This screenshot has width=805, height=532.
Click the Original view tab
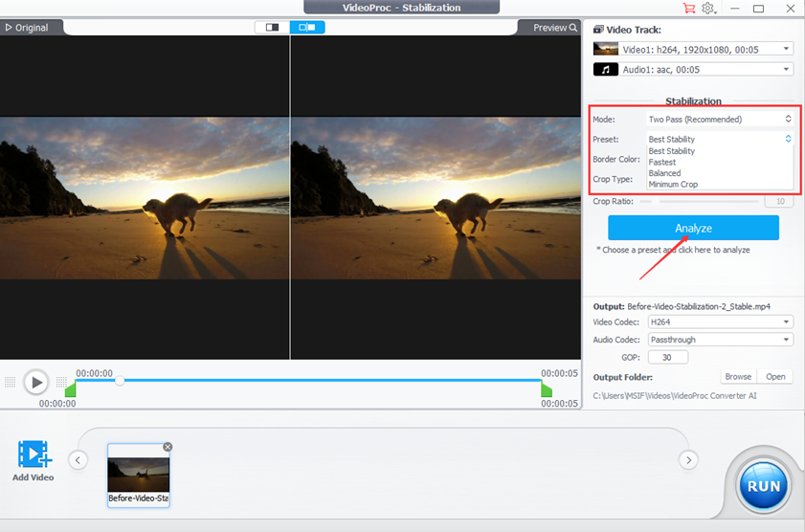27,28
